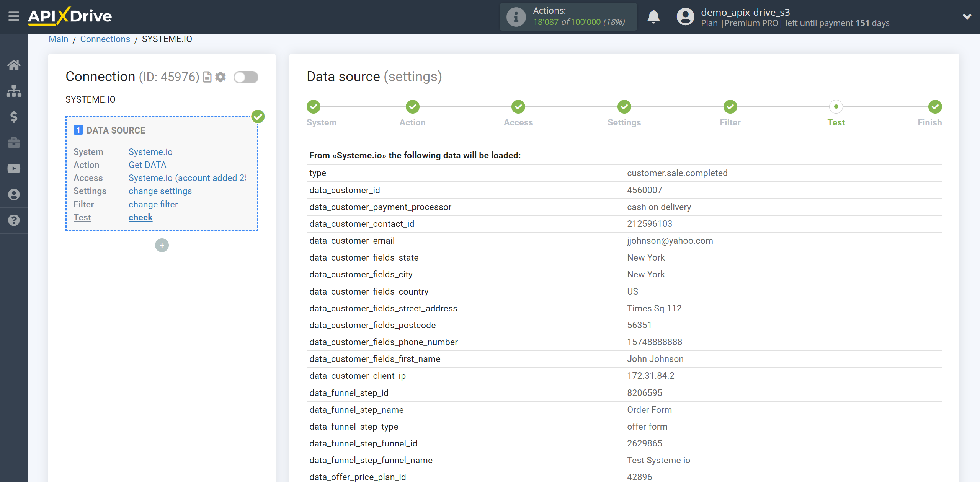Image resolution: width=980 pixels, height=482 pixels.
Task: Click the Finish step completion checkmark
Action: pos(935,106)
